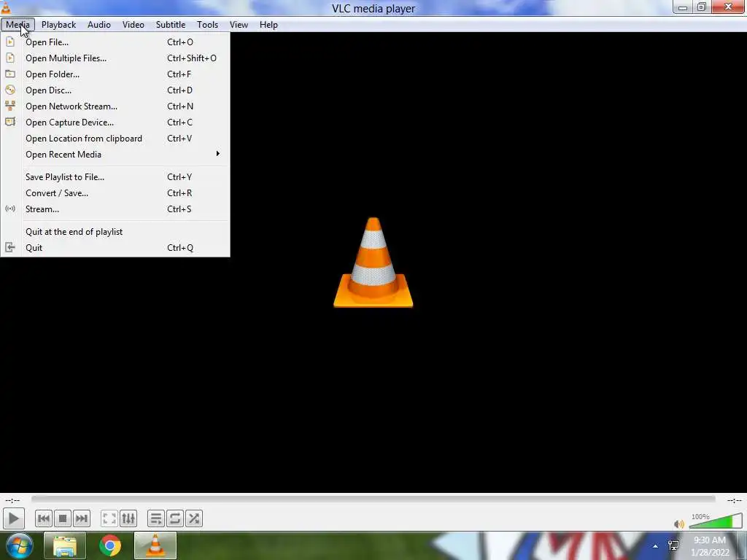
Task: Toggle fullscreen video mode
Action: pos(109,518)
